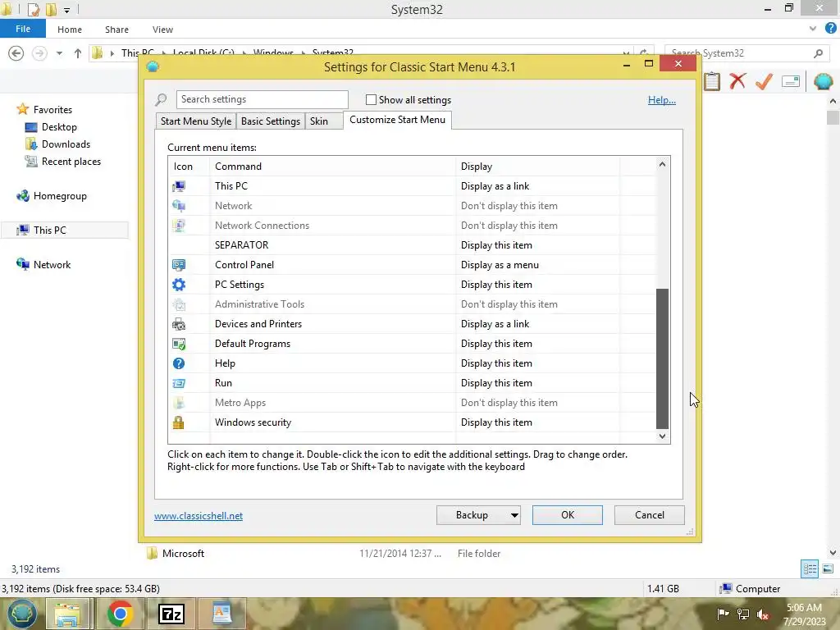
Task: Click the Search settings input field
Action: tap(262, 99)
